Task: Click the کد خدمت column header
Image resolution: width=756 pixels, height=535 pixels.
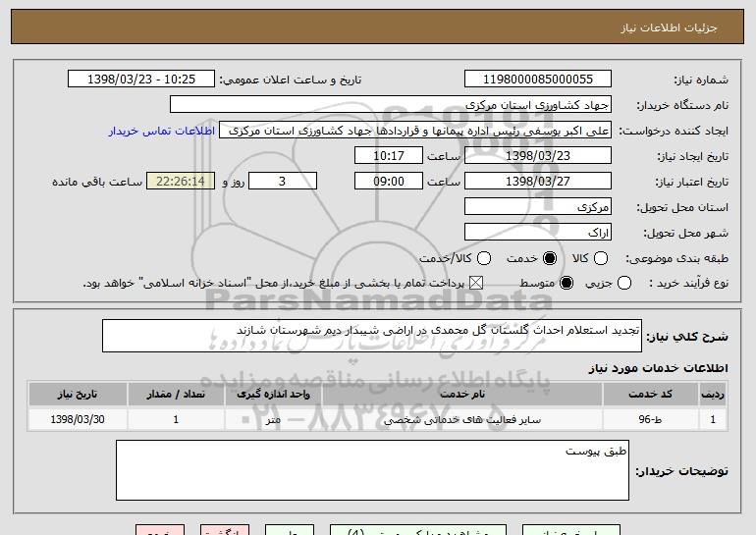Action: 650,395
